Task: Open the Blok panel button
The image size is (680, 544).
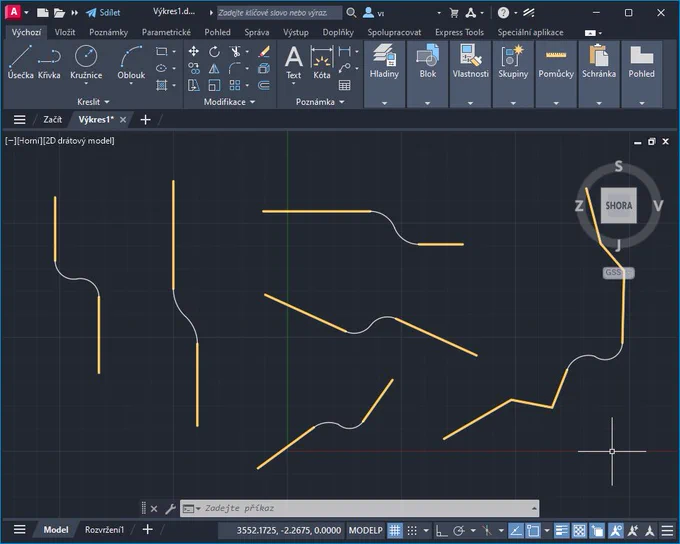Action: (x=427, y=74)
